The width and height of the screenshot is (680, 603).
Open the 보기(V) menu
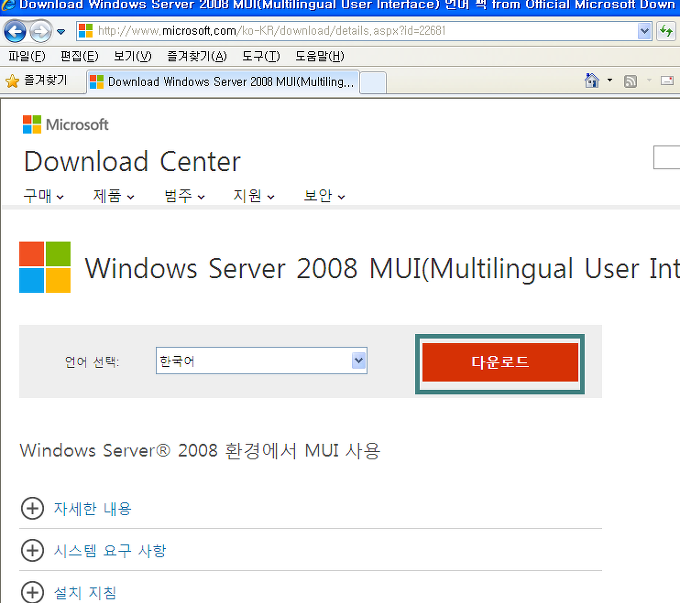132,56
